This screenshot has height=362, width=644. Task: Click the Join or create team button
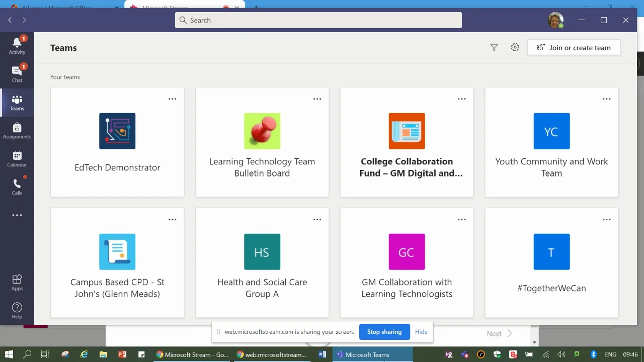[x=574, y=48]
